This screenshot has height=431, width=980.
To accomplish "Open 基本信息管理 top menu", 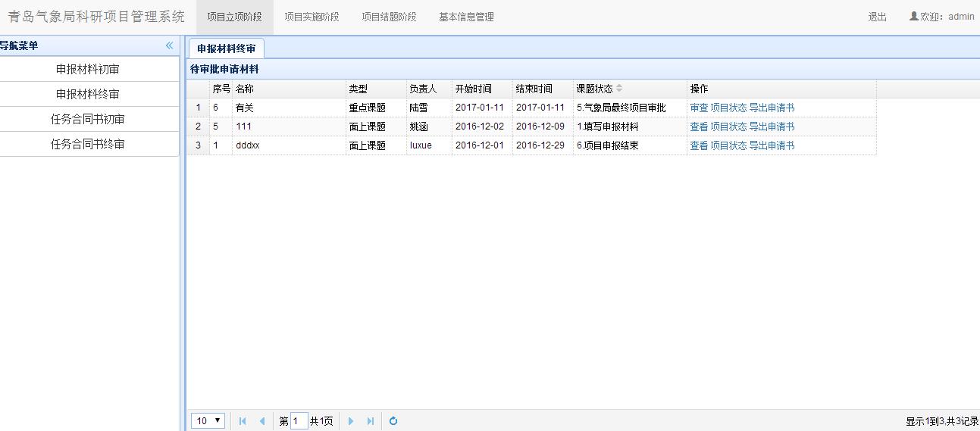I will pyautogui.click(x=466, y=17).
